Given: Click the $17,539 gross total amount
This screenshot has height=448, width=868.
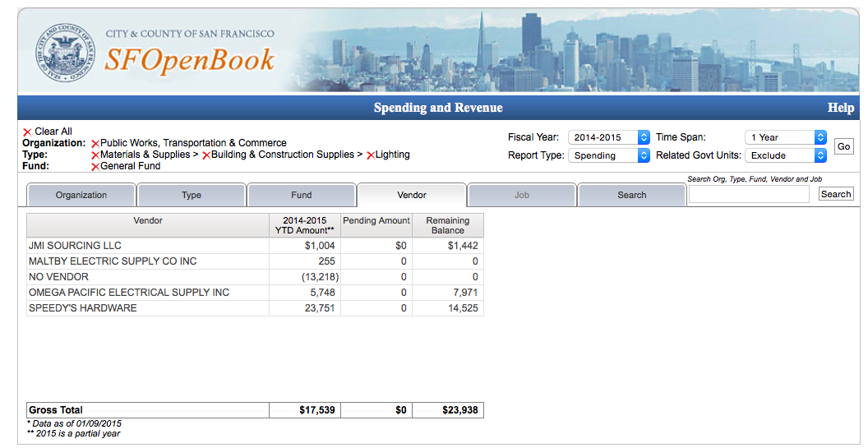Looking at the screenshot, I should point(317,410).
